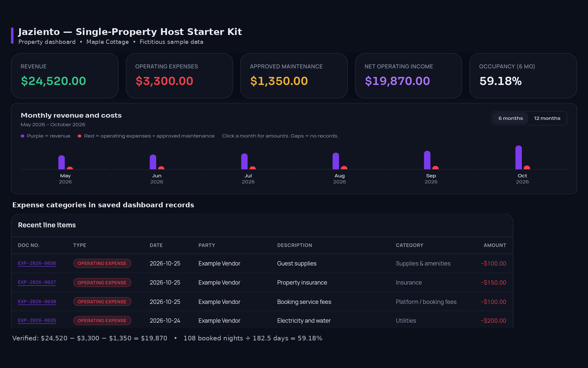This screenshot has height=368, width=588.
Task: Click the Property insurance description
Action: coord(302,283)
